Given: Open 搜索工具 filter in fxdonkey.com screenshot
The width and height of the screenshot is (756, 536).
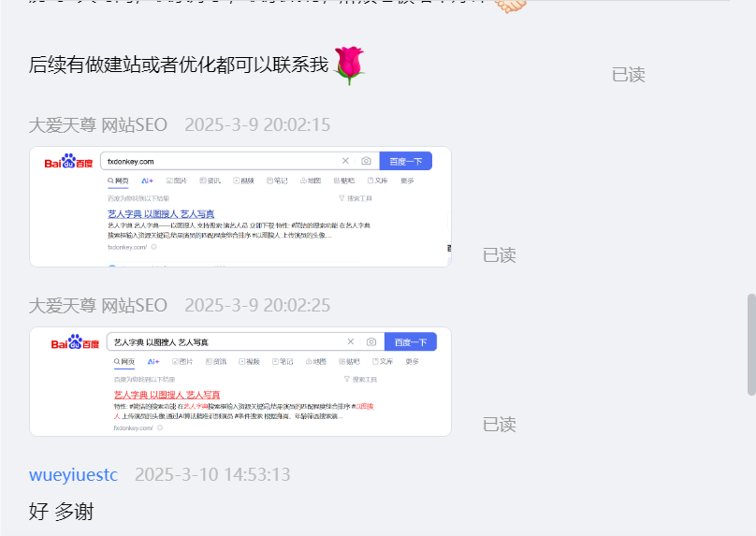Looking at the screenshot, I should click(356, 198).
